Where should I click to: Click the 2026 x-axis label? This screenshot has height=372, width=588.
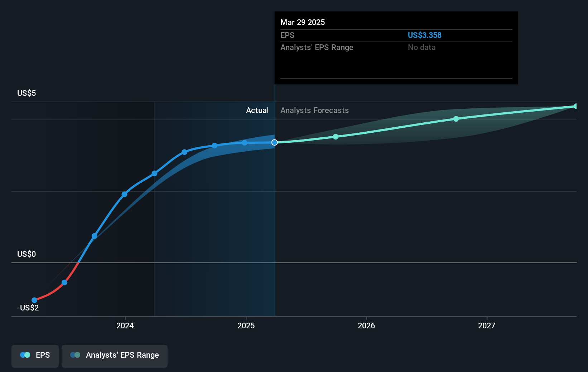[x=366, y=325]
